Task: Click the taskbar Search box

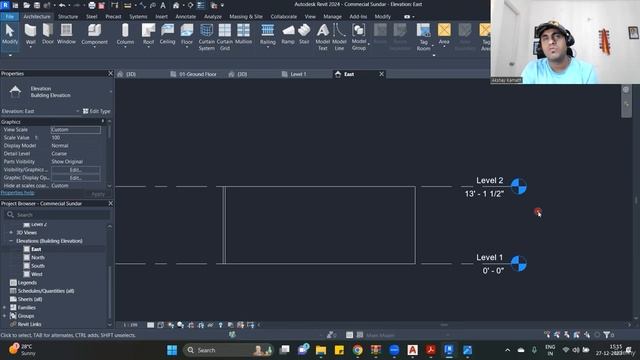Action: [x=229, y=350]
